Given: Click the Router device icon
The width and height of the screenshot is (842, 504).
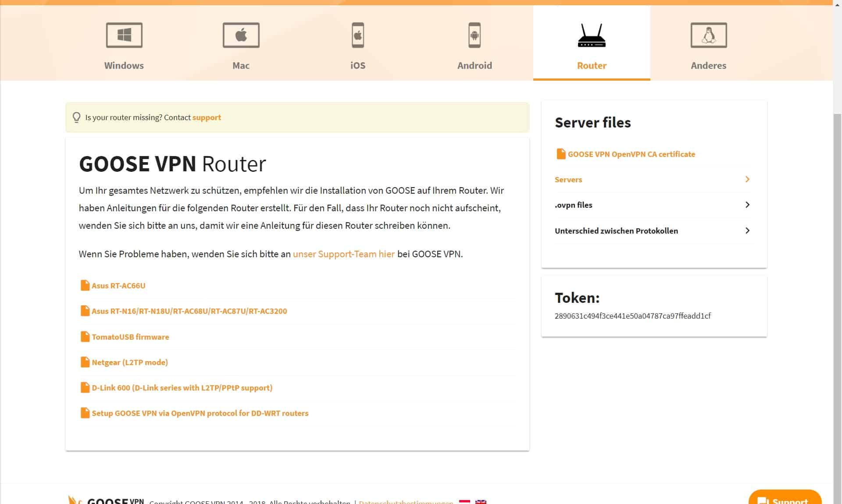Looking at the screenshot, I should [x=592, y=35].
